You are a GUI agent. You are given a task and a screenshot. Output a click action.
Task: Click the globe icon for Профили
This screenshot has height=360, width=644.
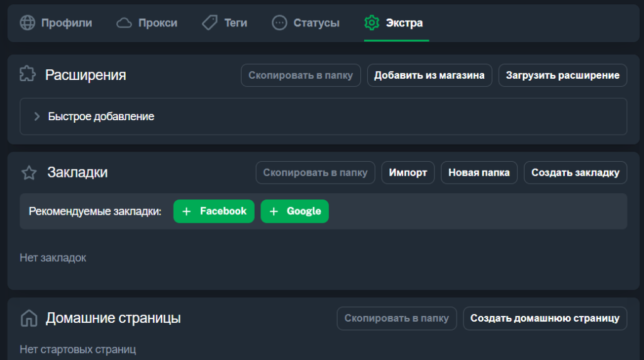point(28,23)
